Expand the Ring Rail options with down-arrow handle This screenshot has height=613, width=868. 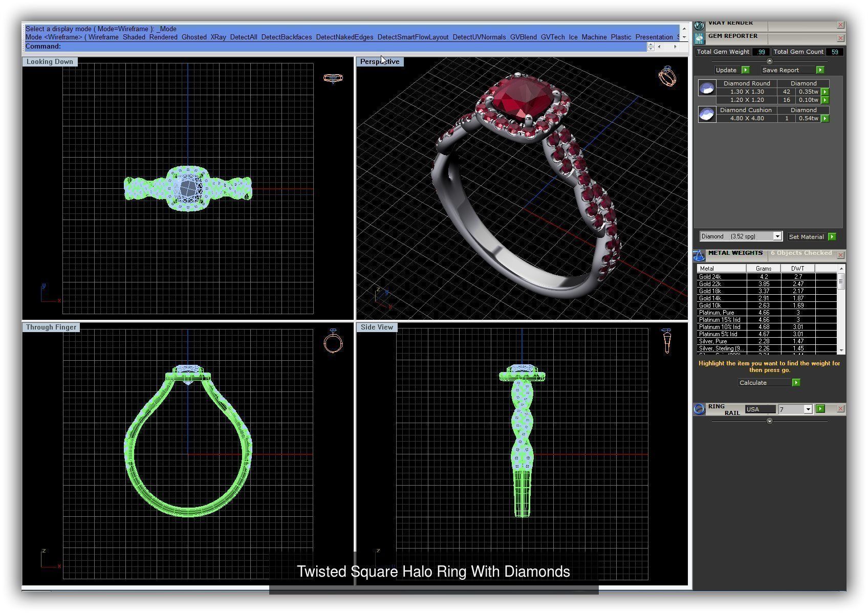769,421
